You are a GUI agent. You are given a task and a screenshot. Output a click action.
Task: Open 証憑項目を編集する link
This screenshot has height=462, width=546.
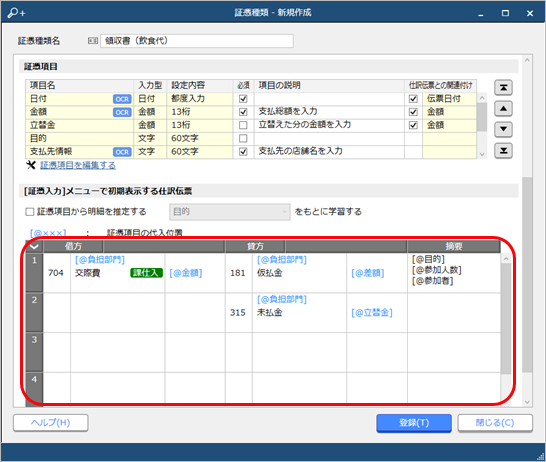click(78, 165)
